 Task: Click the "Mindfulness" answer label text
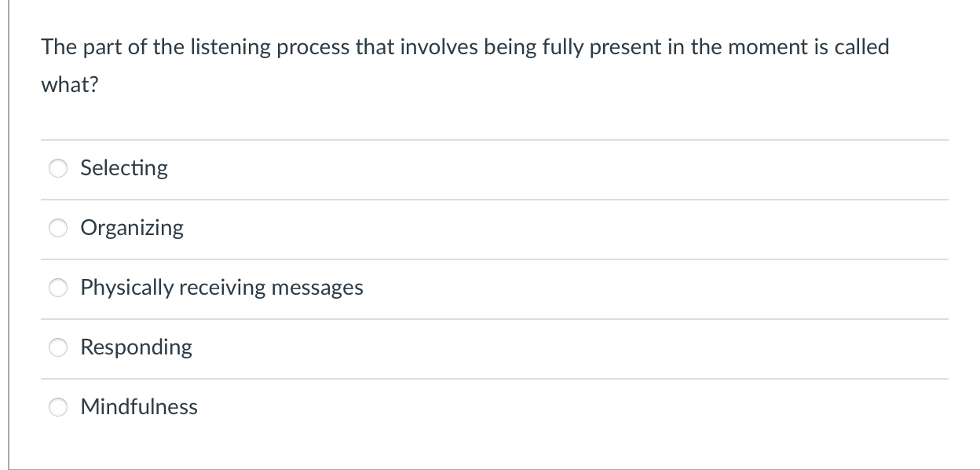(139, 406)
